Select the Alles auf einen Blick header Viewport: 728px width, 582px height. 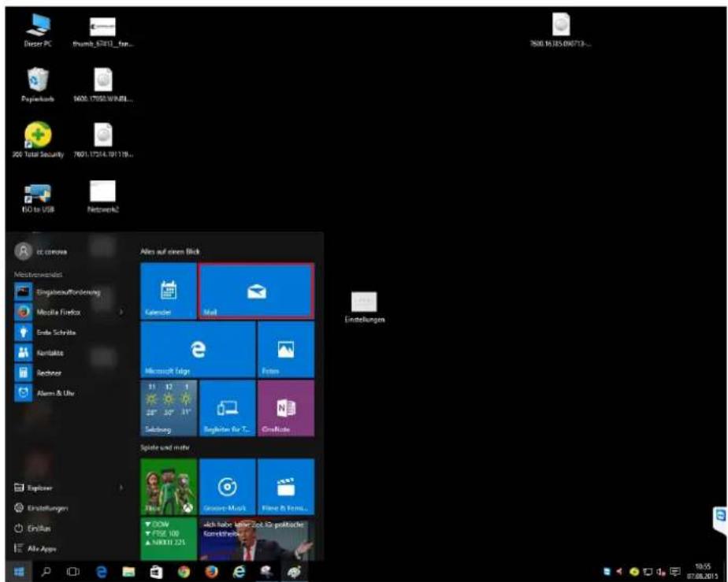[x=170, y=251]
